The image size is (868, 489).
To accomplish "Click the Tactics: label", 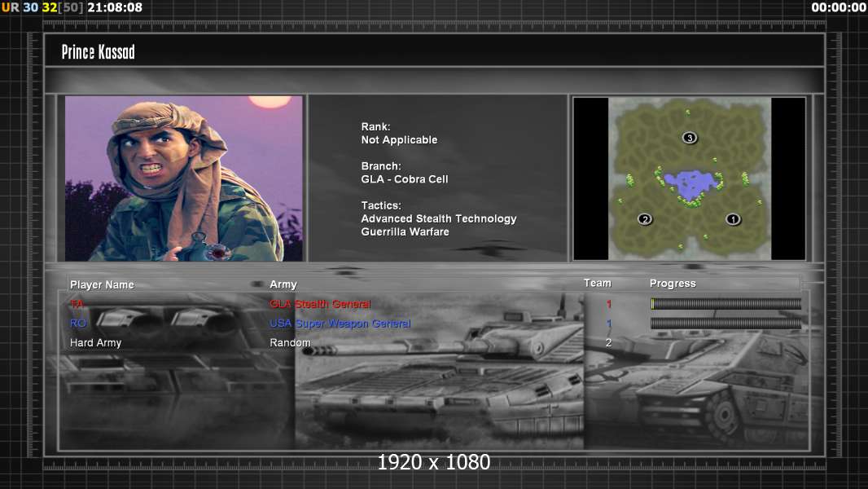I will point(381,205).
